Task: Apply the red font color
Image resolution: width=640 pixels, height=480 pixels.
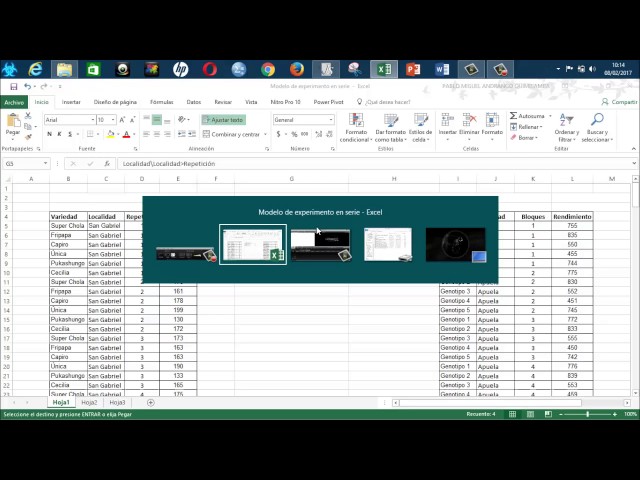Action: click(126, 134)
